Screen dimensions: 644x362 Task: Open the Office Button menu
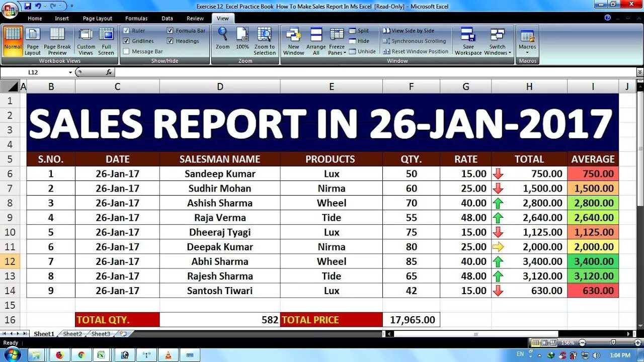click(10, 10)
